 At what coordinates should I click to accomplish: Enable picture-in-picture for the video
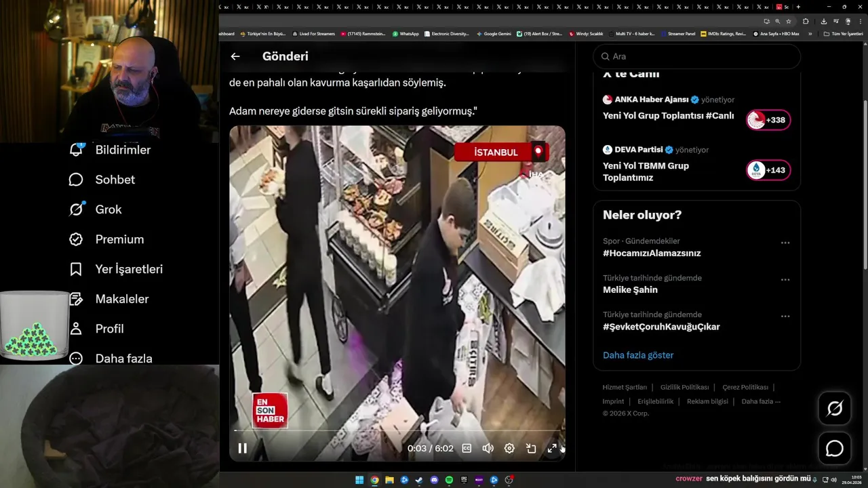(531, 448)
